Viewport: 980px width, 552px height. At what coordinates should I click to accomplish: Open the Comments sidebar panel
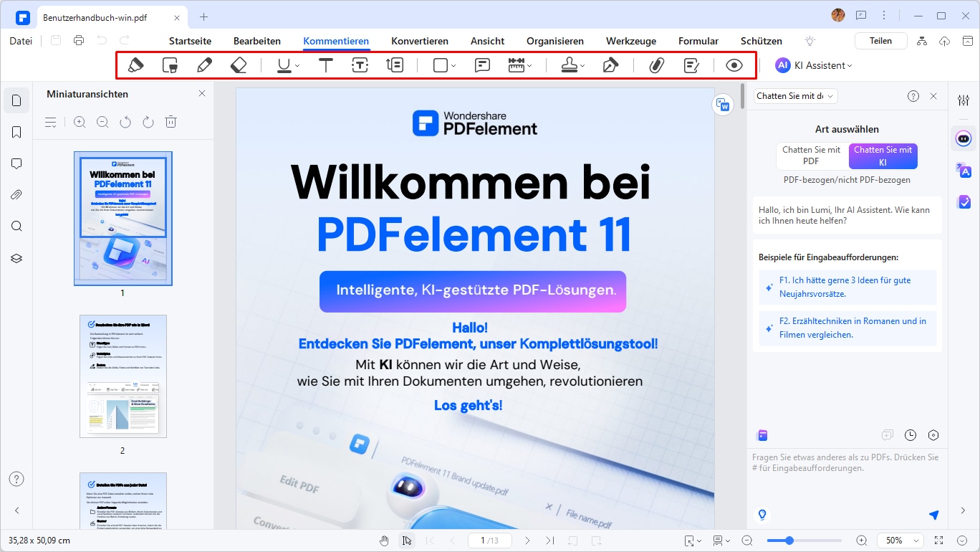(x=16, y=163)
